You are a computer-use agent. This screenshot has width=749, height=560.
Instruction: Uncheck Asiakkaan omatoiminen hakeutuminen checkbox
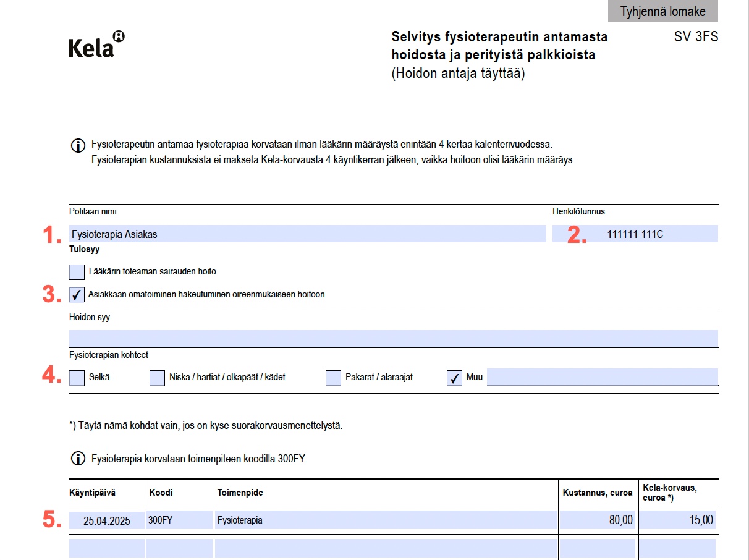pyautogui.click(x=77, y=295)
